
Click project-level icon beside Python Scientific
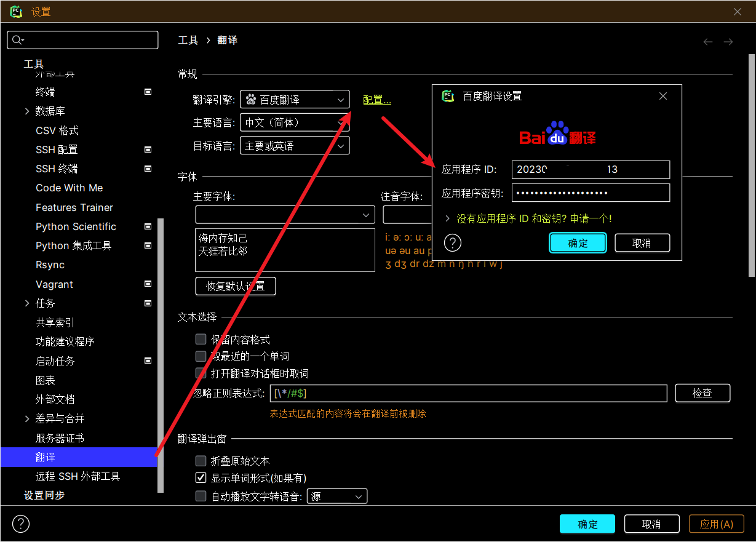(x=148, y=226)
